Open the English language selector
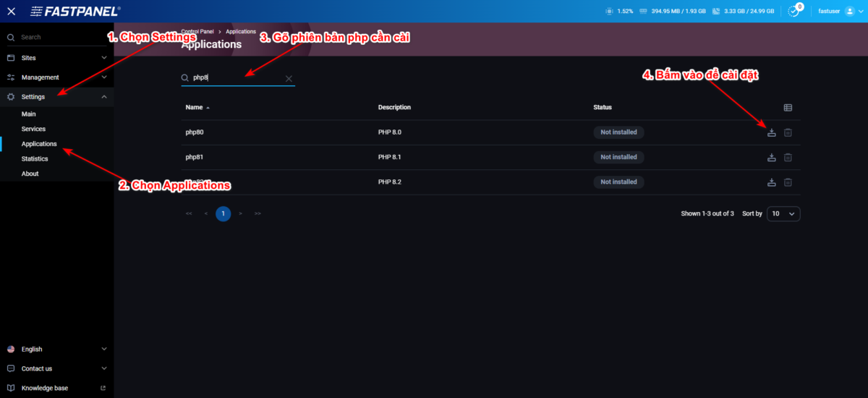 (x=57, y=349)
